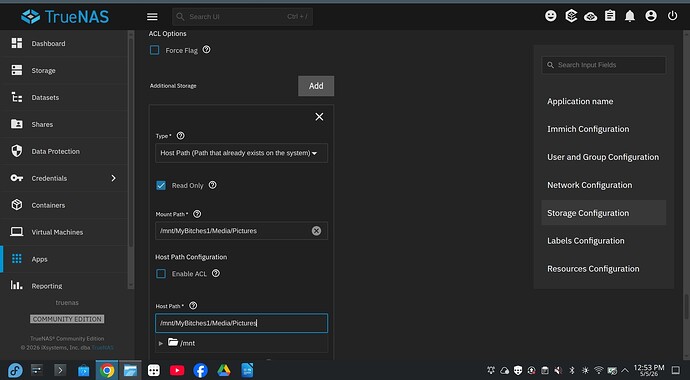This screenshot has height=380, width=690.
Task: Expand the /mnt folder tree
Action: [x=161, y=343]
